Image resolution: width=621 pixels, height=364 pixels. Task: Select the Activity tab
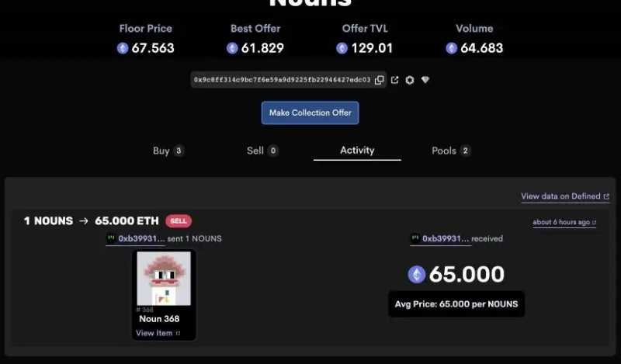pos(357,151)
